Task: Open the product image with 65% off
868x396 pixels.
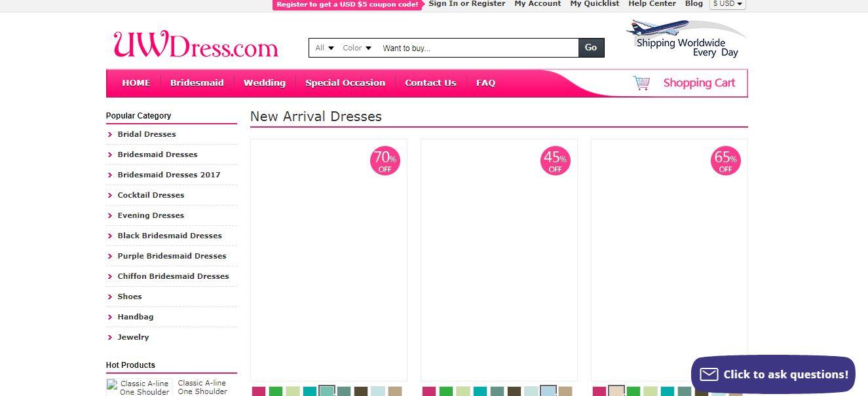Action: pyautogui.click(x=670, y=260)
